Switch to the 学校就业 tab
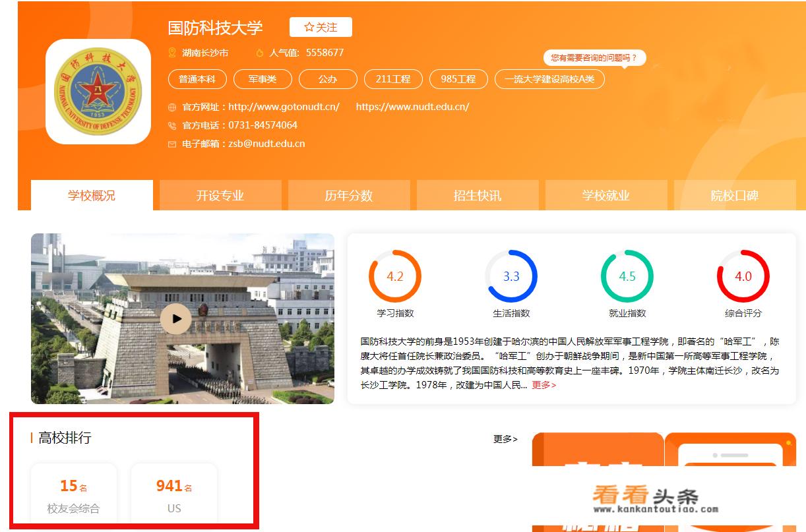806x532 pixels. (x=606, y=196)
